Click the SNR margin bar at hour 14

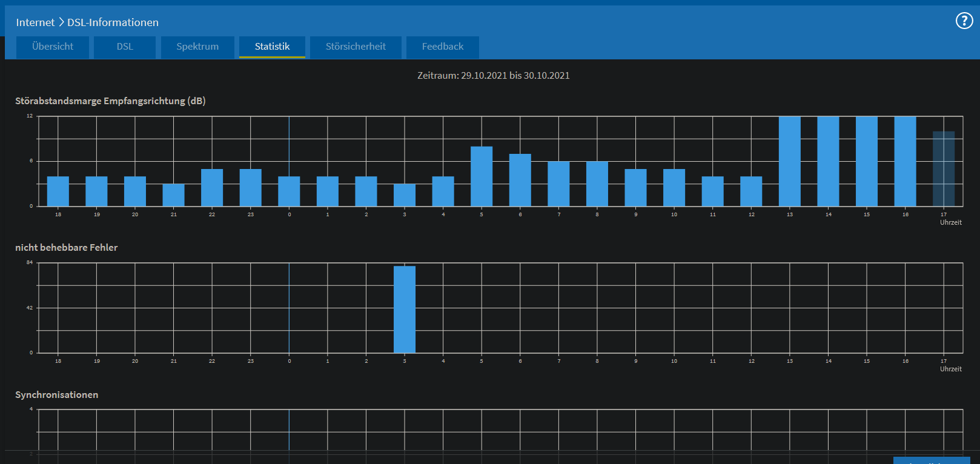[x=828, y=161]
